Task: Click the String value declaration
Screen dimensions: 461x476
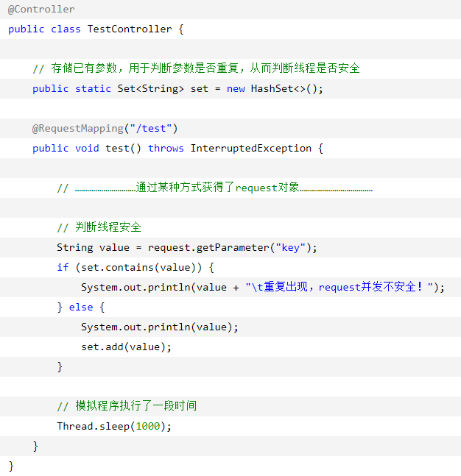Action: coord(93,248)
